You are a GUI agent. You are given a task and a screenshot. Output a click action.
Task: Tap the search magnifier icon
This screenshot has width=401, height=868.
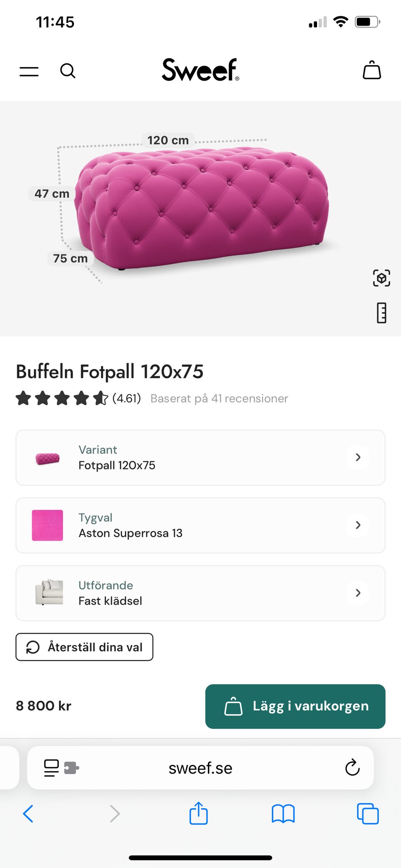point(68,71)
